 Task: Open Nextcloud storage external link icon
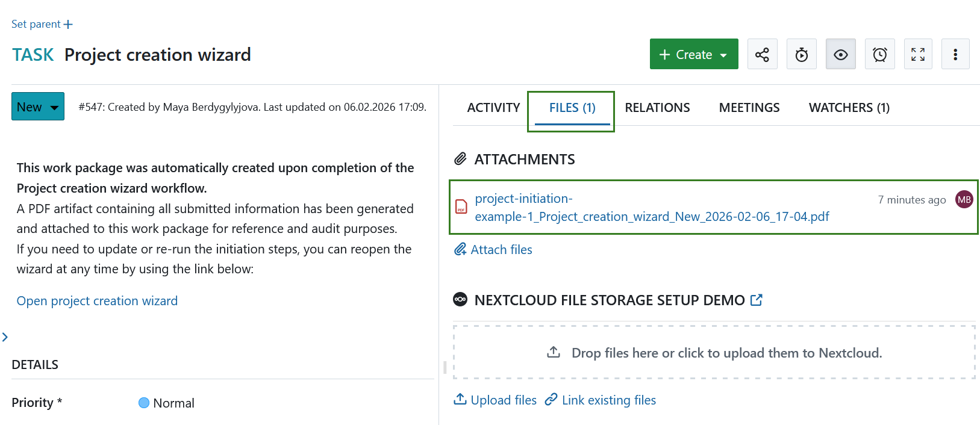click(x=757, y=300)
